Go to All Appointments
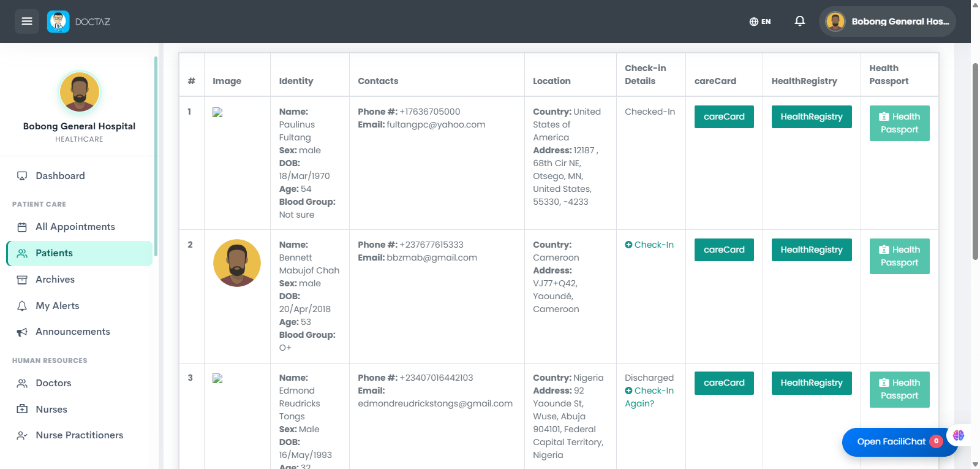This screenshot has width=980, height=469. pos(80,227)
